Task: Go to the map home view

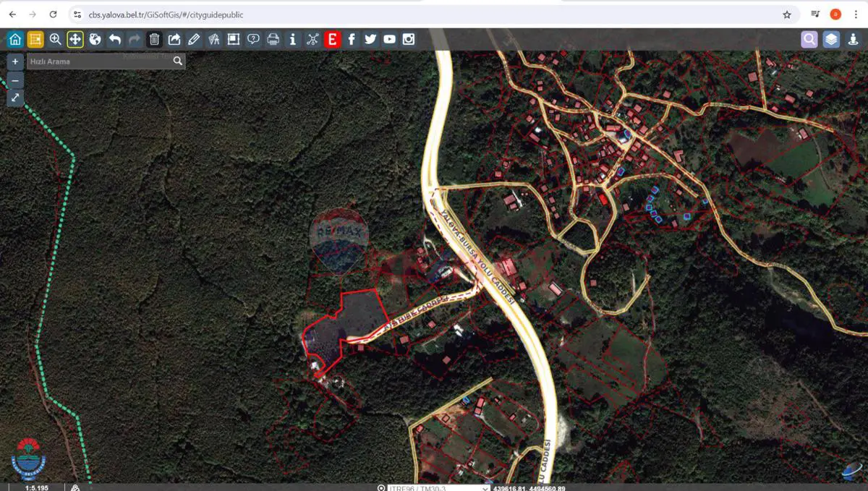Action: tap(15, 40)
